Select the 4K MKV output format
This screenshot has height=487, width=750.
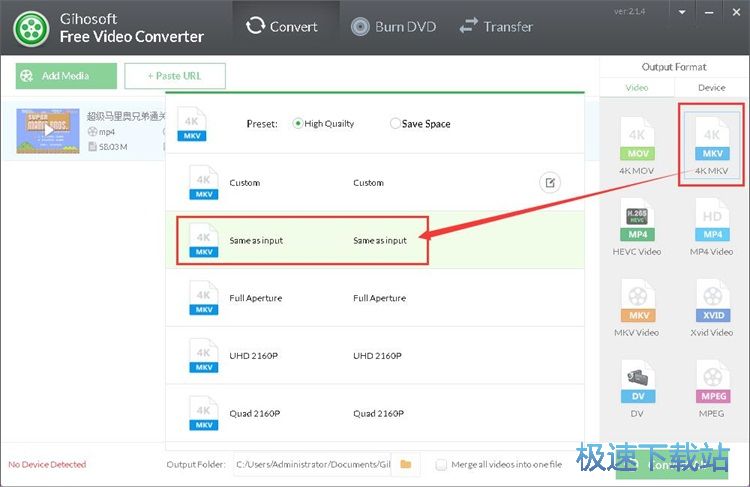click(x=712, y=146)
